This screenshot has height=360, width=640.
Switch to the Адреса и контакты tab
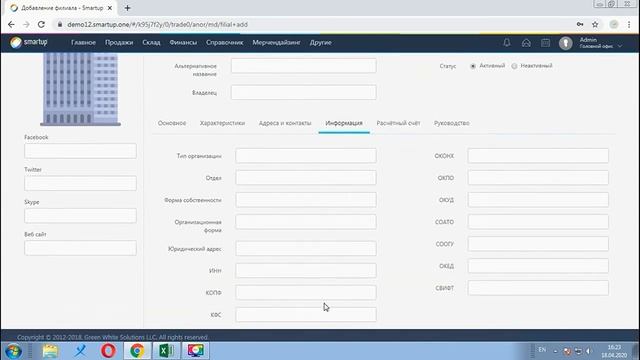tap(285, 123)
